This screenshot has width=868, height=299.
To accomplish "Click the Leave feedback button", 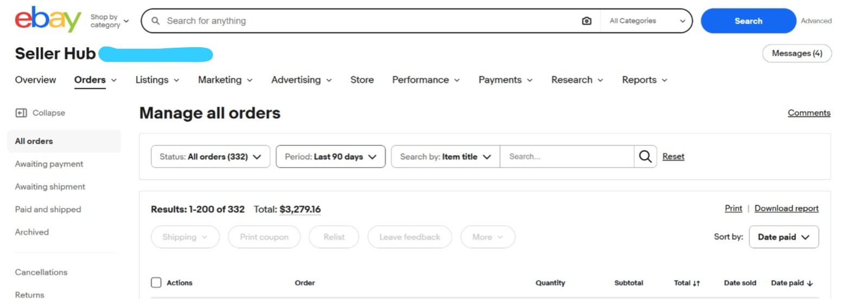I will [410, 237].
